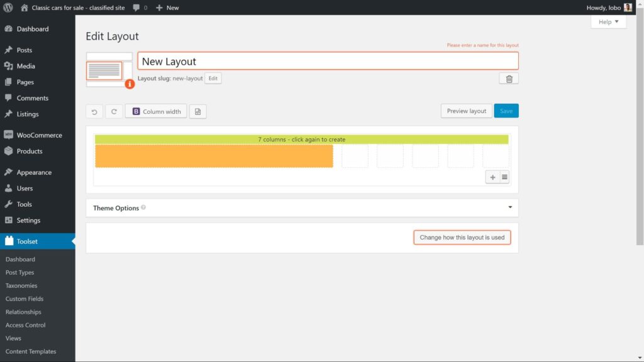Click the layout name input field
The width and height of the screenshot is (644, 362).
327,62
